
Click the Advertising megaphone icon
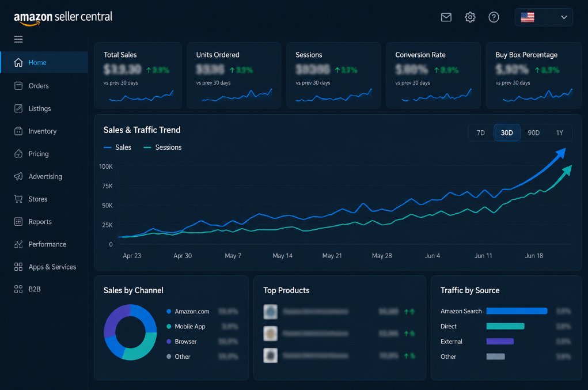[x=18, y=176]
